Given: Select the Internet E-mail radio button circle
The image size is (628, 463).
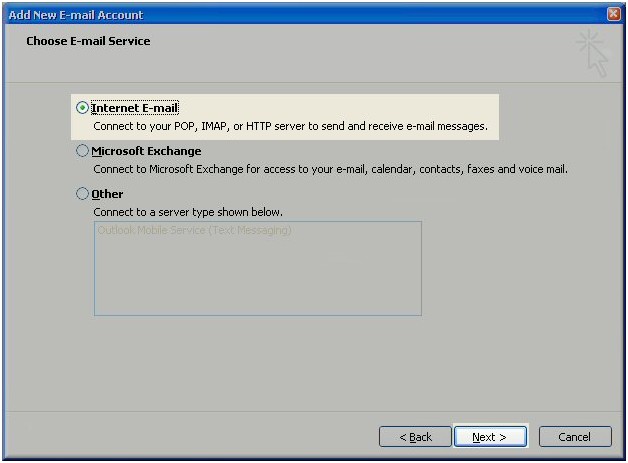Looking at the screenshot, I should pos(82,108).
